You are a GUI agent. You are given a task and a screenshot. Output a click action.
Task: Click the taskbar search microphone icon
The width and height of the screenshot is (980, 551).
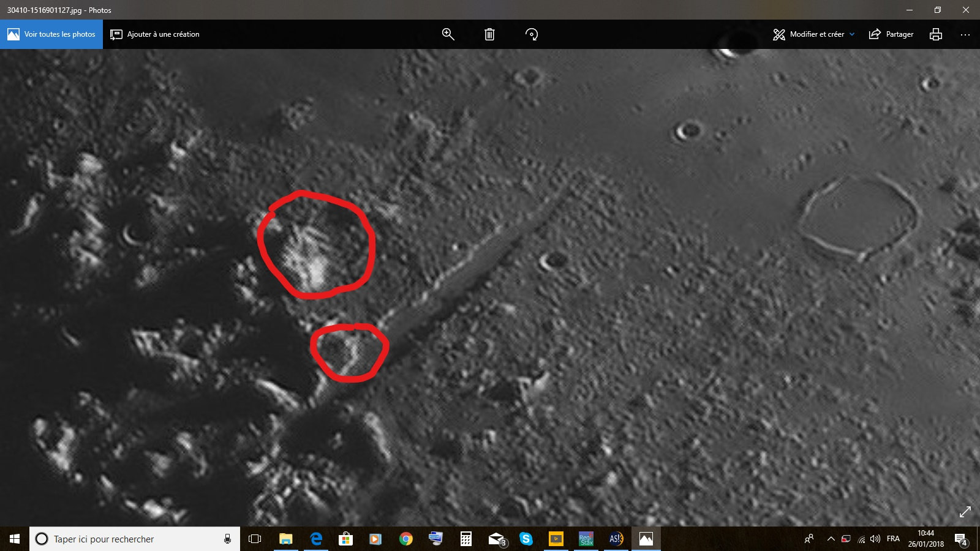[227, 539]
